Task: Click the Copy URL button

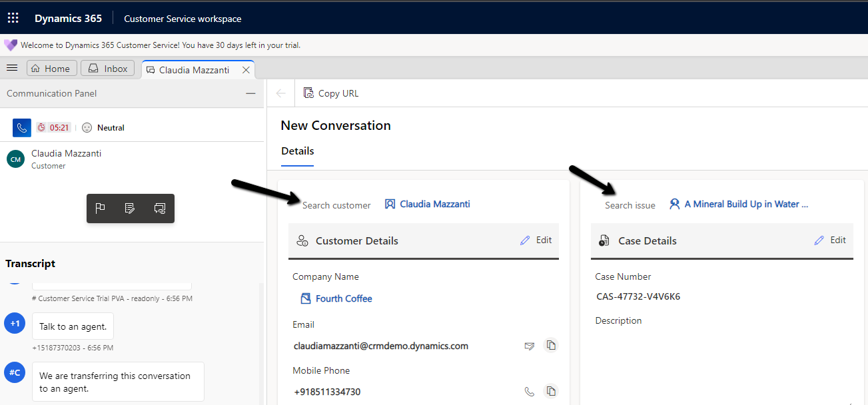Action: 331,93
